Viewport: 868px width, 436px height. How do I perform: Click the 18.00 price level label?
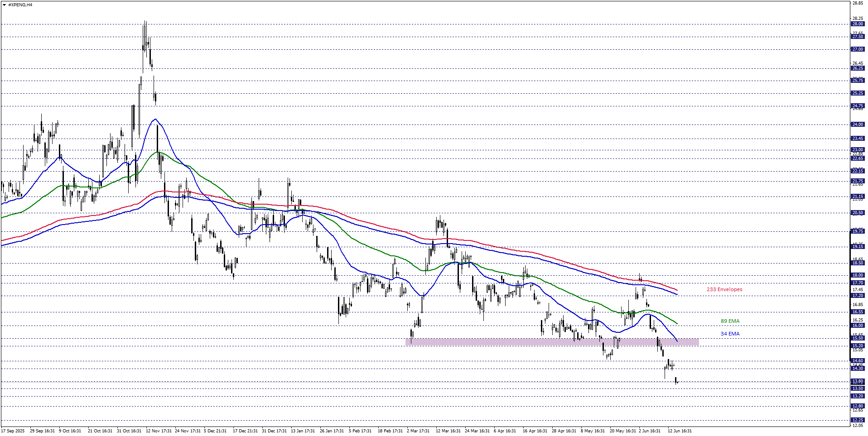858,275
